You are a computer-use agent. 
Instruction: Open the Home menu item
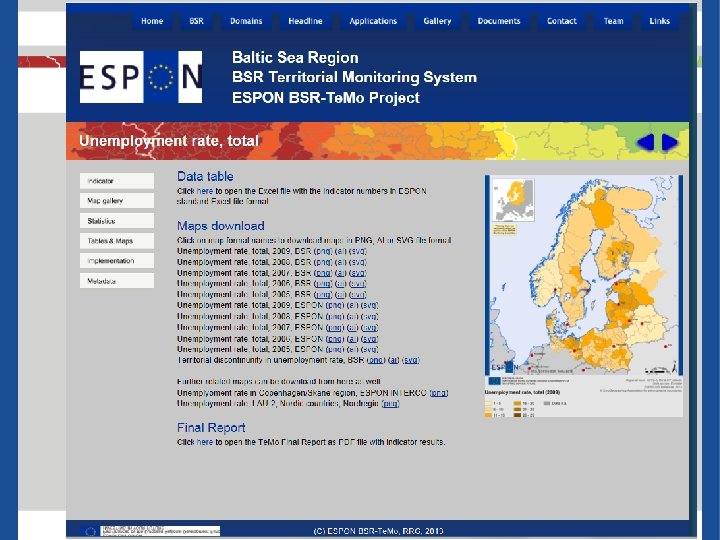point(152,21)
